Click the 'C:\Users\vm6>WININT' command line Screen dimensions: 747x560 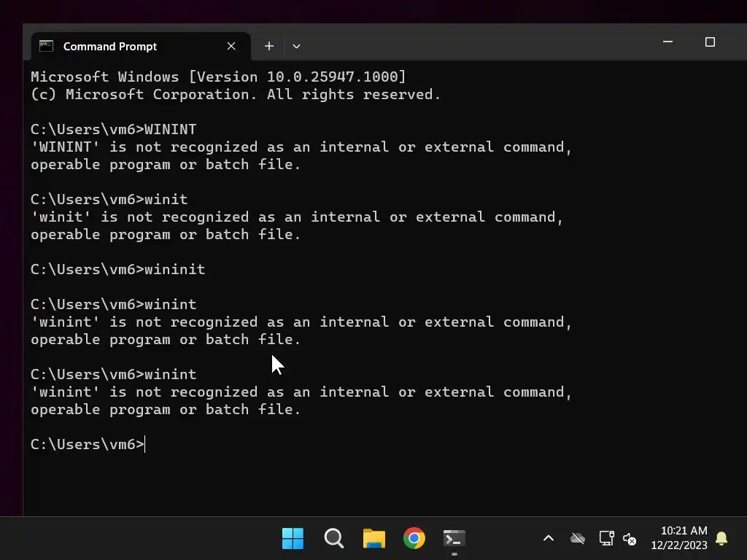(x=113, y=130)
